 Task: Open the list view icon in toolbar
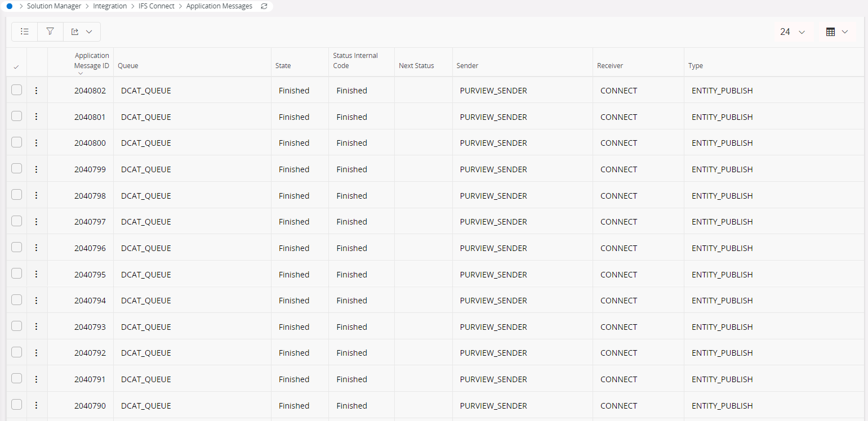pos(24,32)
